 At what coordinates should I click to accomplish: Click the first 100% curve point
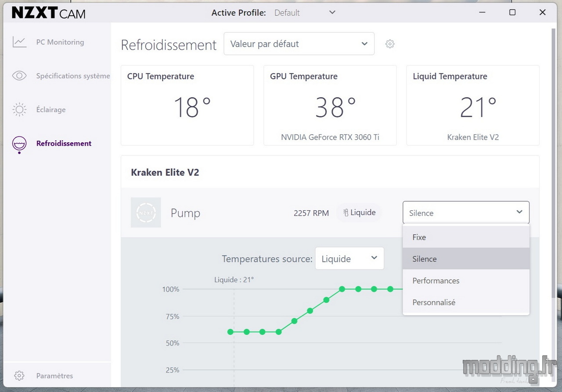[x=342, y=289]
